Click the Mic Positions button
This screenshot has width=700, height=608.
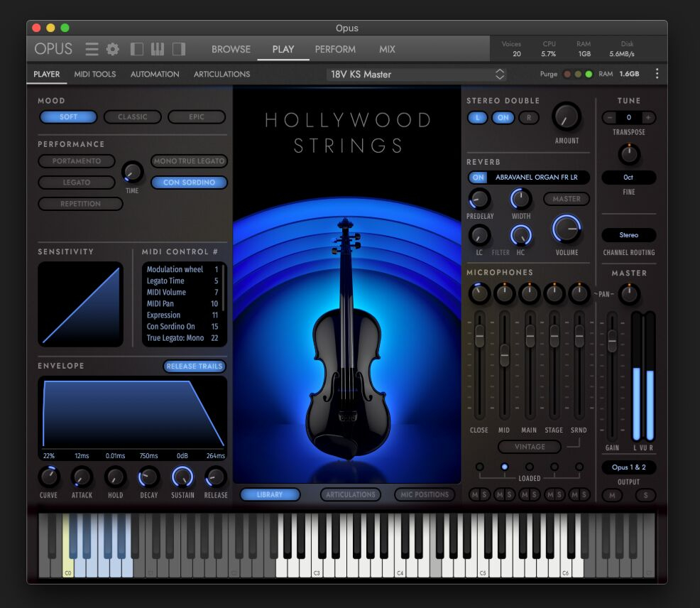coord(425,494)
